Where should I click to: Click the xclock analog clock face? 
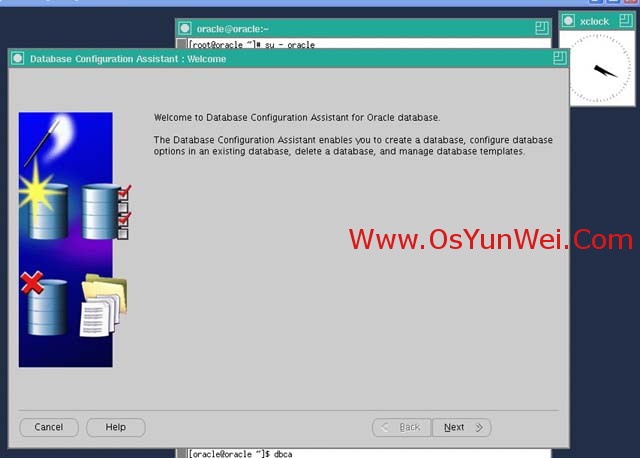600,69
